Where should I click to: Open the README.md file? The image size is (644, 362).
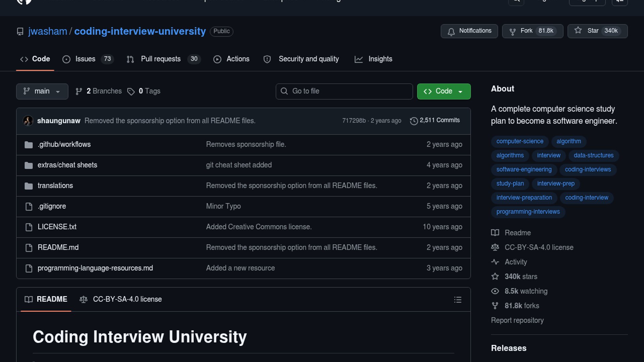tap(58, 248)
